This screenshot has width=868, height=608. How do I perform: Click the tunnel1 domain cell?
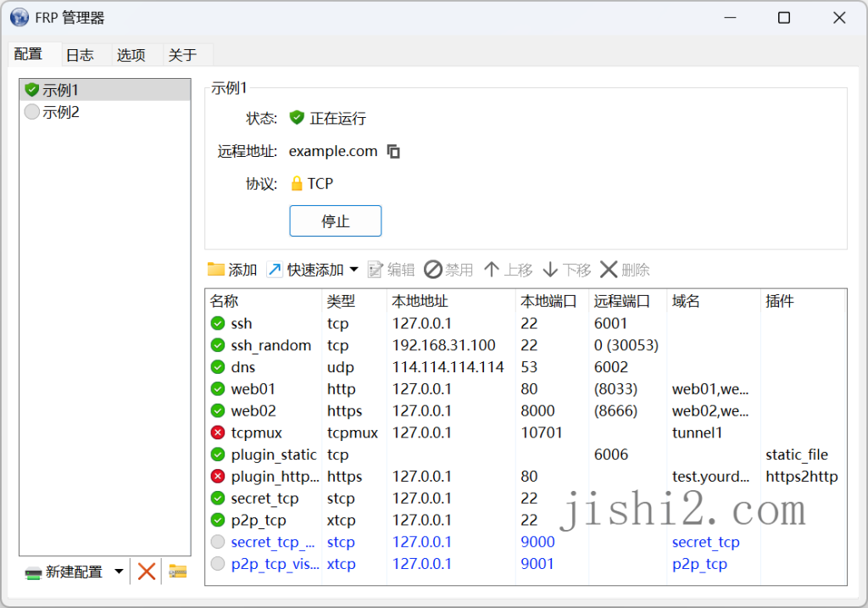pyautogui.click(x=697, y=432)
